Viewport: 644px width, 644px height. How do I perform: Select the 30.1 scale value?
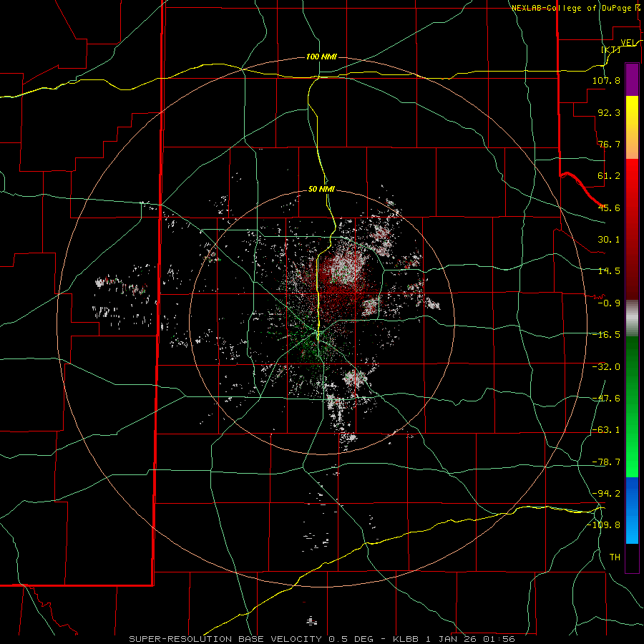click(609, 240)
